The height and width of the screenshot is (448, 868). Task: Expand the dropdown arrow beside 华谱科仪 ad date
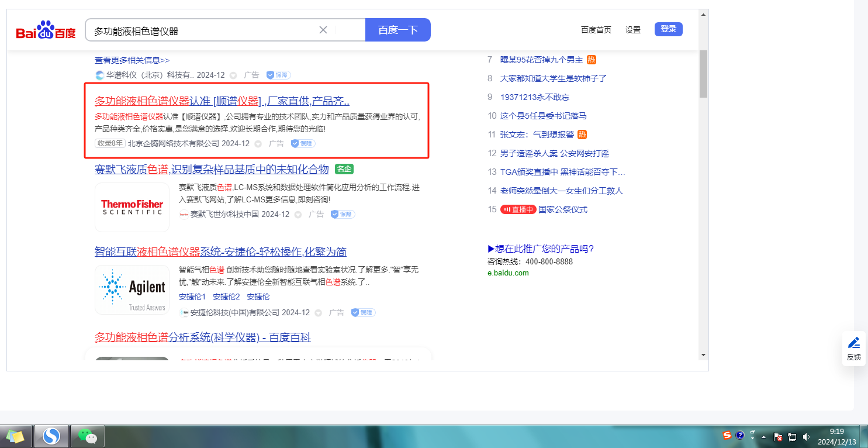tap(233, 75)
